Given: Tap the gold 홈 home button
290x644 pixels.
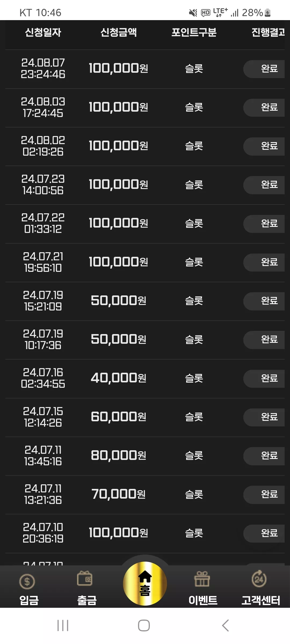Looking at the screenshot, I should (145, 584).
